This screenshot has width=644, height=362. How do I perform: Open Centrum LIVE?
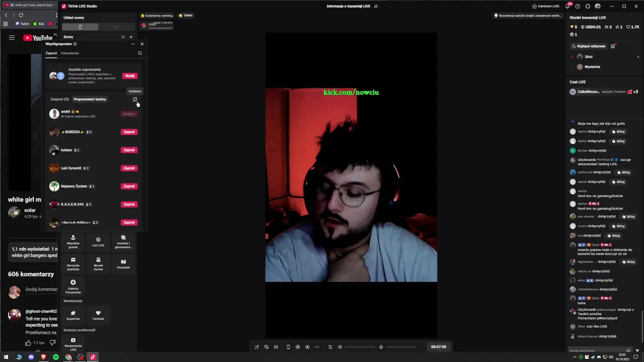pos(546,6)
